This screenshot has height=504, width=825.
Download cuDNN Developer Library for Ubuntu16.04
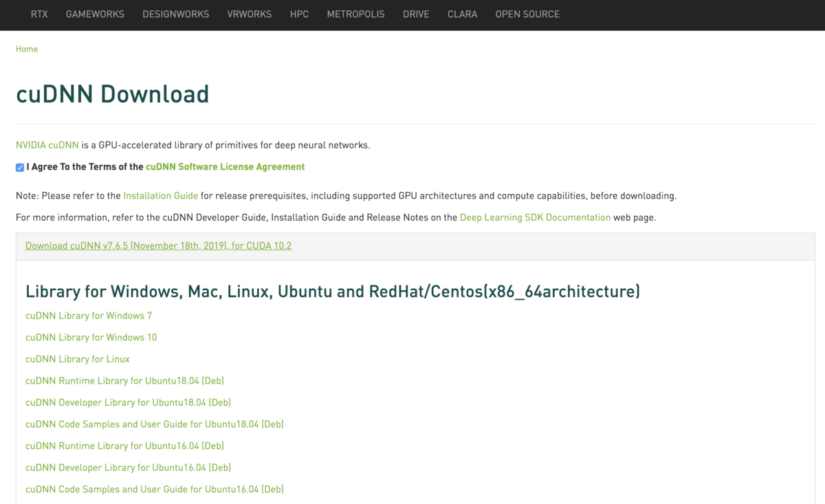[x=128, y=468]
